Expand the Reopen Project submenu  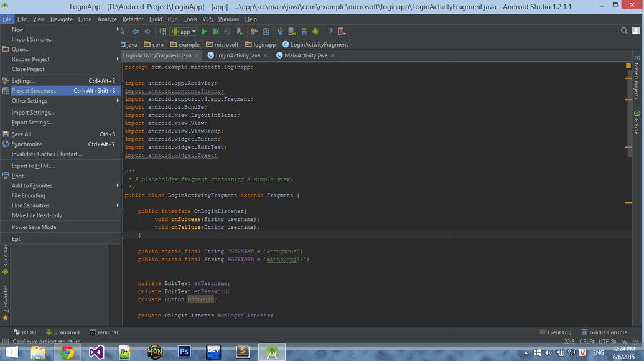click(61, 59)
